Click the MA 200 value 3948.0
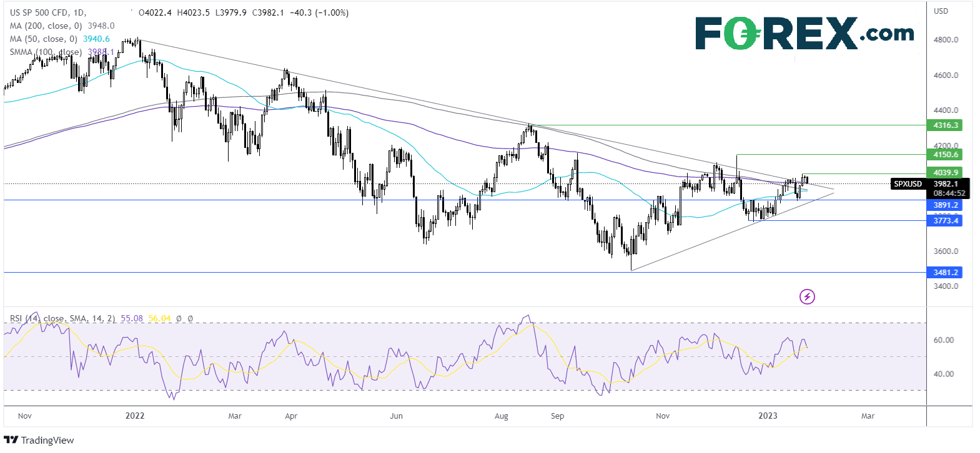 (101, 26)
